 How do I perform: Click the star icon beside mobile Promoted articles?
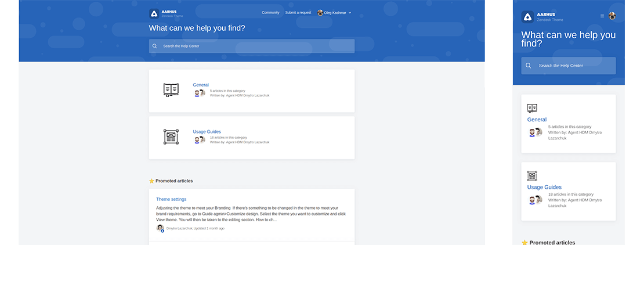point(524,243)
